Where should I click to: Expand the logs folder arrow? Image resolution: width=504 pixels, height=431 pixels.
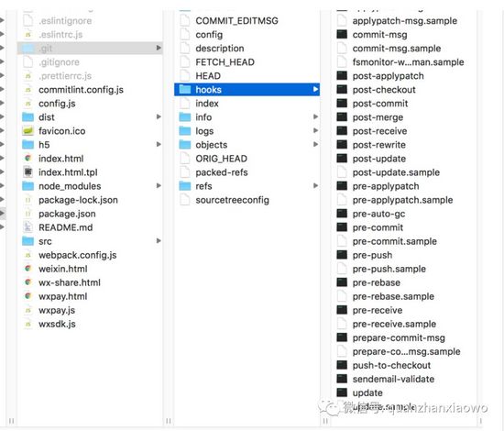pyautogui.click(x=315, y=130)
